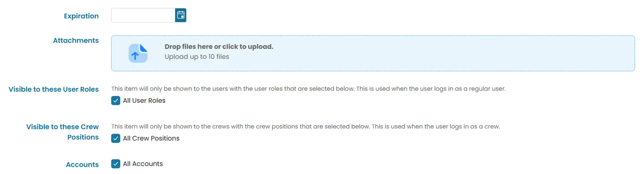Focus the Expiration date input field

[143, 15]
